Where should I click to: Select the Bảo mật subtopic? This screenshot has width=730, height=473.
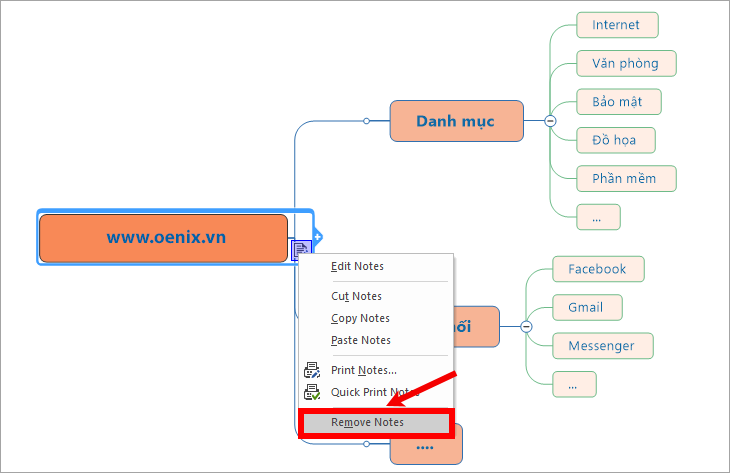(x=619, y=101)
